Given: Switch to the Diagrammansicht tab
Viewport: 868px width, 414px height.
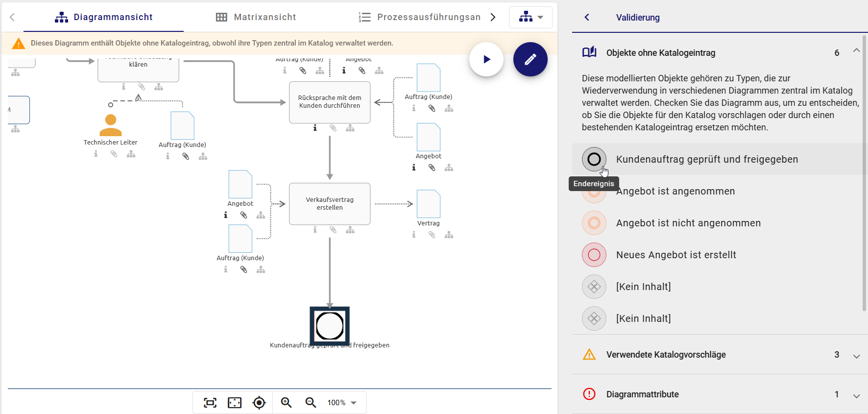Looking at the screenshot, I should [x=103, y=17].
